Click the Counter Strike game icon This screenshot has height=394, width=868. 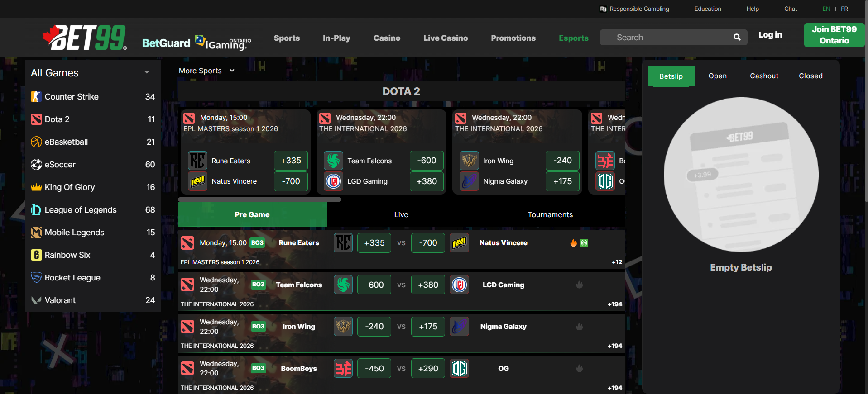pyautogui.click(x=36, y=97)
